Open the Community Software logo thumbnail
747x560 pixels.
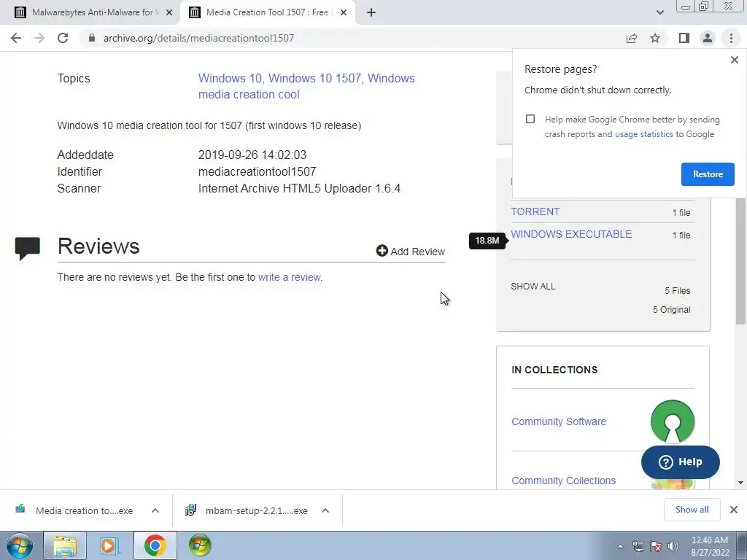(672, 421)
